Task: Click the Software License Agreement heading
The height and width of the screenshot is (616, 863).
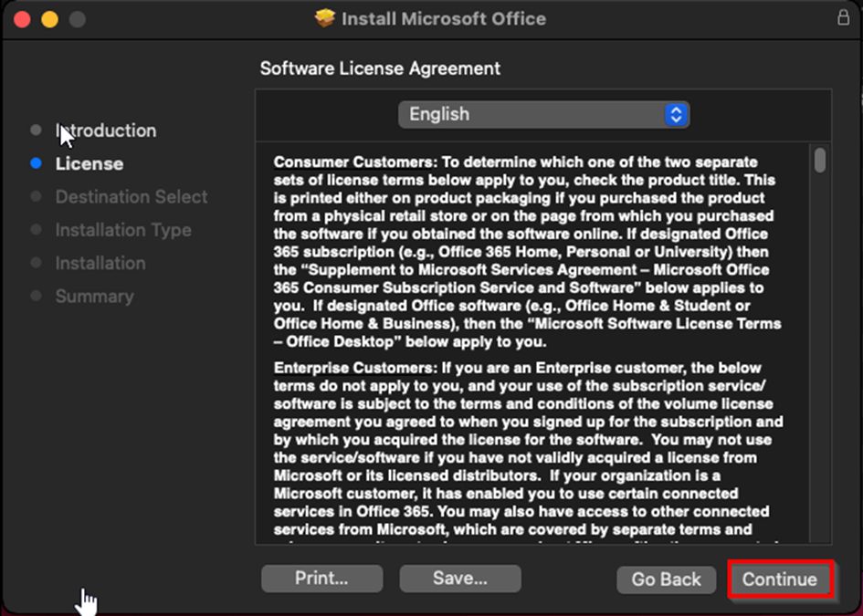Action: coord(380,68)
